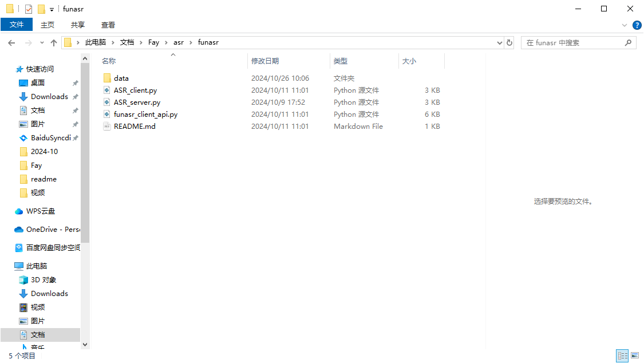Open the data folder icon
The image size is (644, 363).
tap(107, 78)
